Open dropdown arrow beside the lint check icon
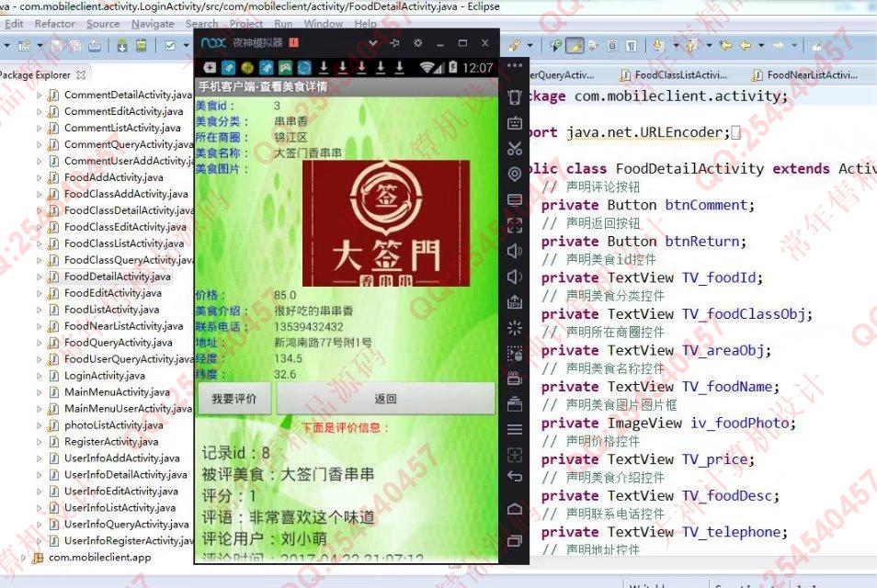This screenshot has height=588, width=877. 187,45
